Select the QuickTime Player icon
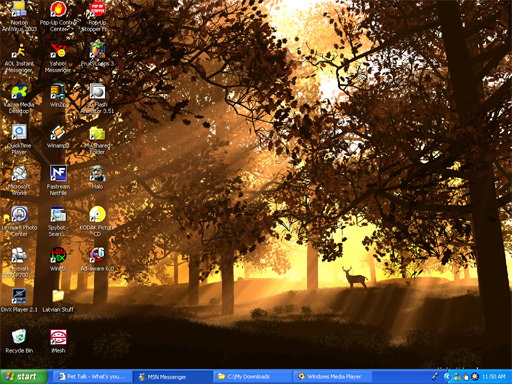Viewport: 512px width, 384px height. coord(19,132)
